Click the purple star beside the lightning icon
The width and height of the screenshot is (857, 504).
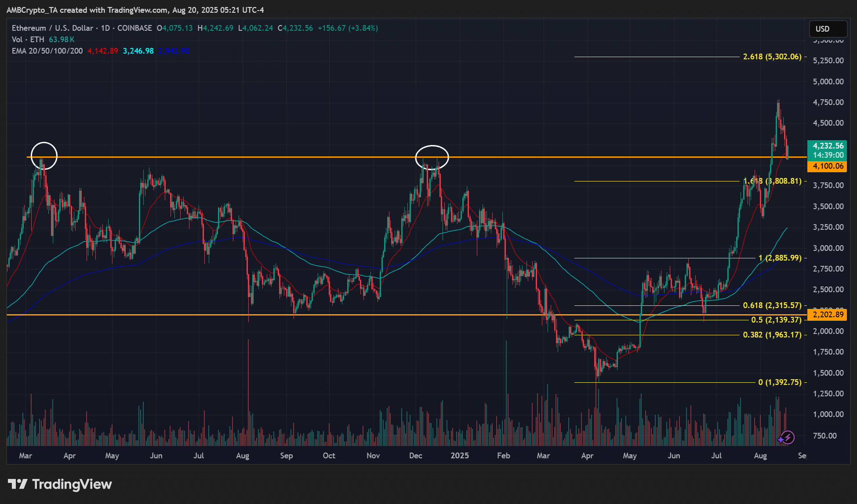pos(781,439)
